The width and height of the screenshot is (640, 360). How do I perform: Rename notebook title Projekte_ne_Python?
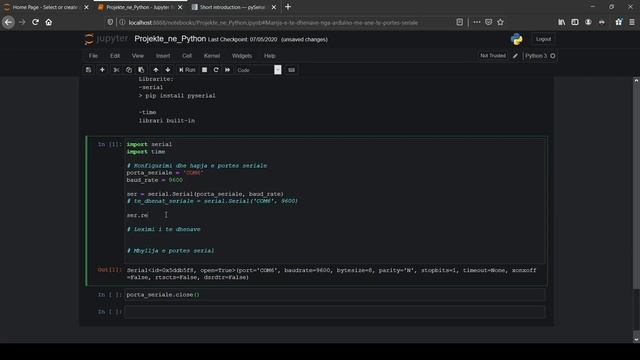click(x=170, y=39)
